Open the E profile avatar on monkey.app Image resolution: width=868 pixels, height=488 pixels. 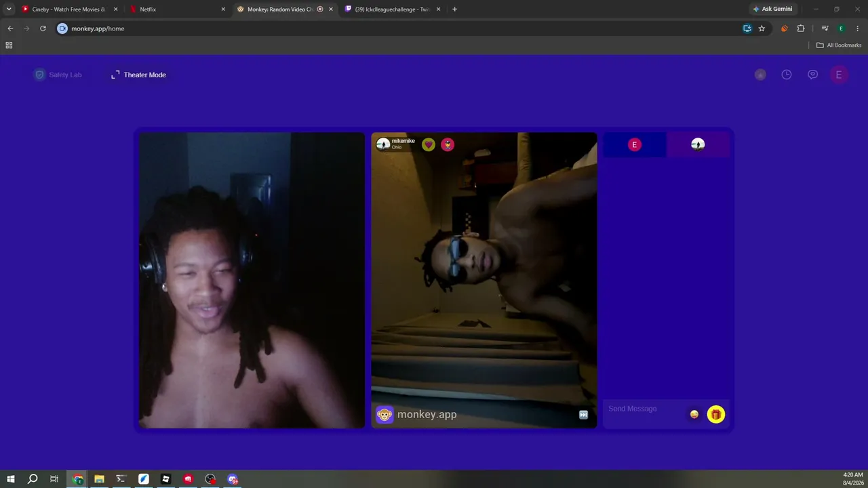(839, 75)
